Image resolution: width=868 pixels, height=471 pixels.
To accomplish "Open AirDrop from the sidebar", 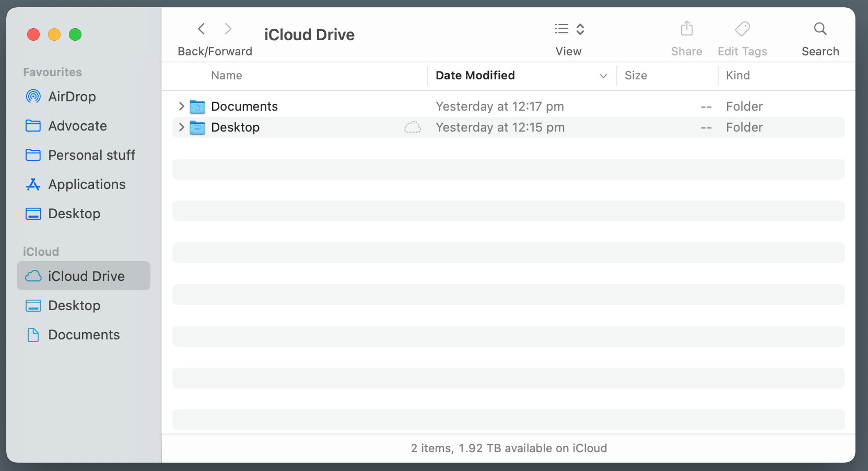I will pos(72,96).
